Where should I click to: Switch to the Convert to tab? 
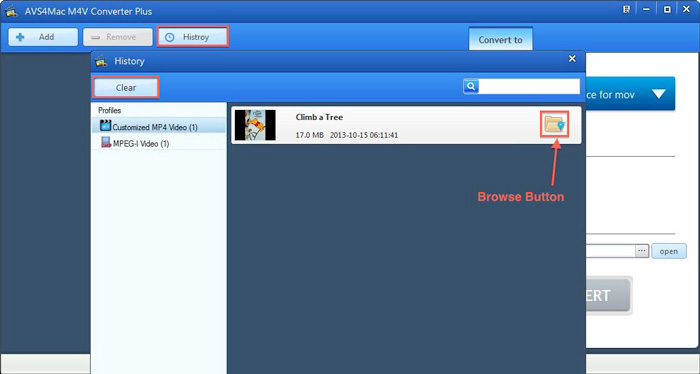click(x=500, y=39)
